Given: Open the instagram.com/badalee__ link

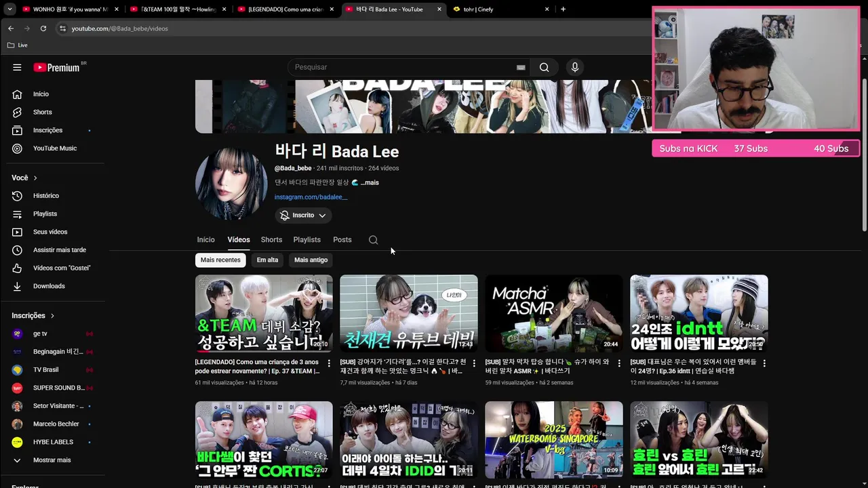Looking at the screenshot, I should point(311,197).
